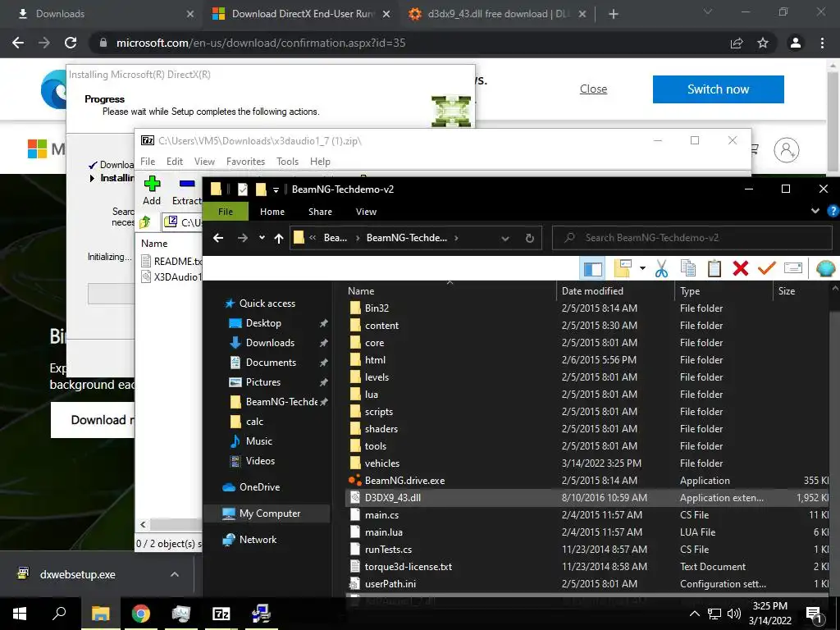
Task: Open recent locations dropdown in Explorer
Action: [262, 238]
